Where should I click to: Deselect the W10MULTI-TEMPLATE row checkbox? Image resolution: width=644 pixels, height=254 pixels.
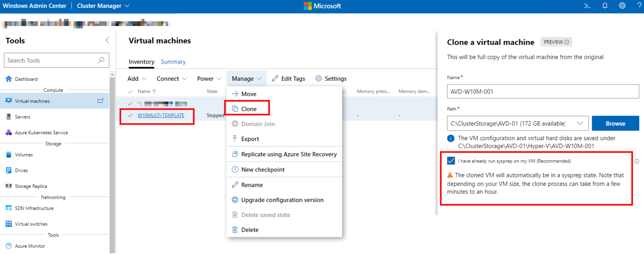coord(130,115)
